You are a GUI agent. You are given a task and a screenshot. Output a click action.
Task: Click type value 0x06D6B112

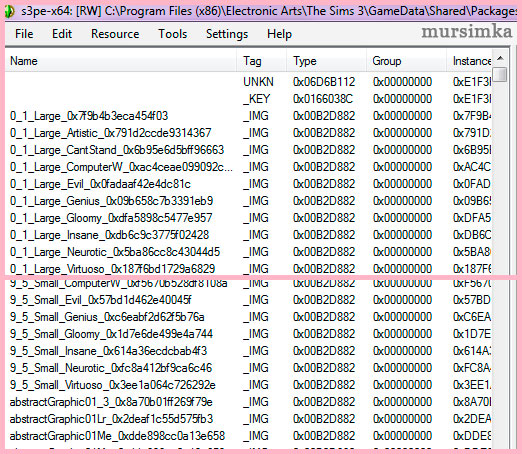(324, 82)
